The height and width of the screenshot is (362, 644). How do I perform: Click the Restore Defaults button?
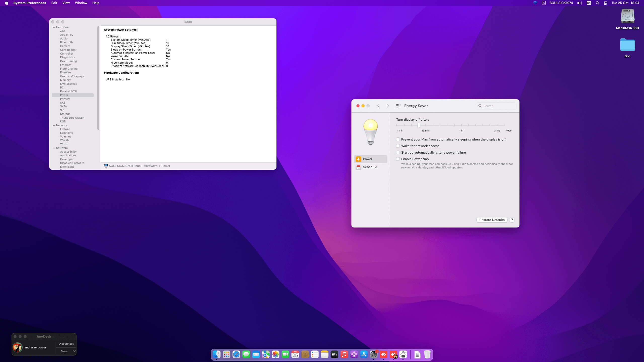pyautogui.click(x=492, y=220)
